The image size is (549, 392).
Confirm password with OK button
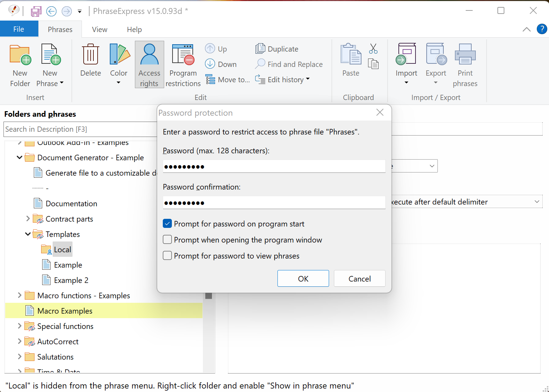(303, 278)
